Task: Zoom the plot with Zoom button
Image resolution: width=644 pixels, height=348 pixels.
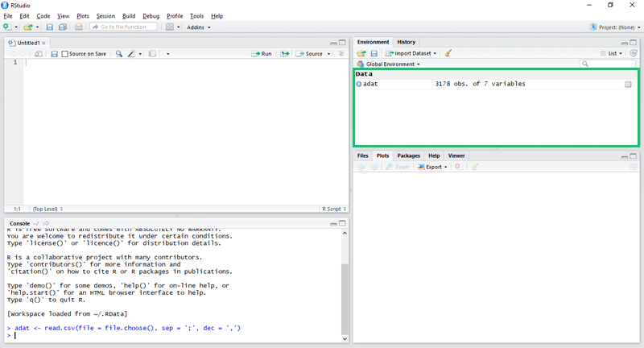Action: (398, 167)
